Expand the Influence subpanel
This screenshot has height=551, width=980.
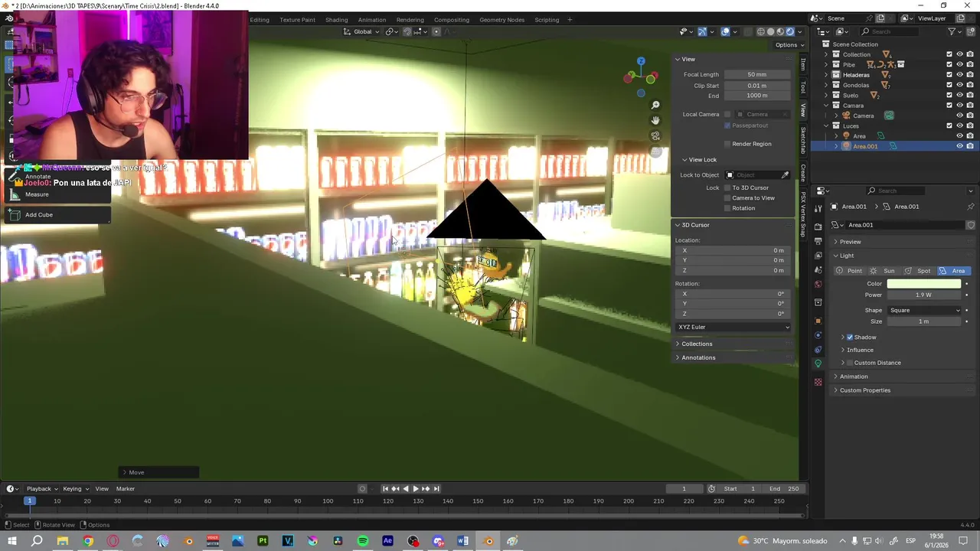860,350
